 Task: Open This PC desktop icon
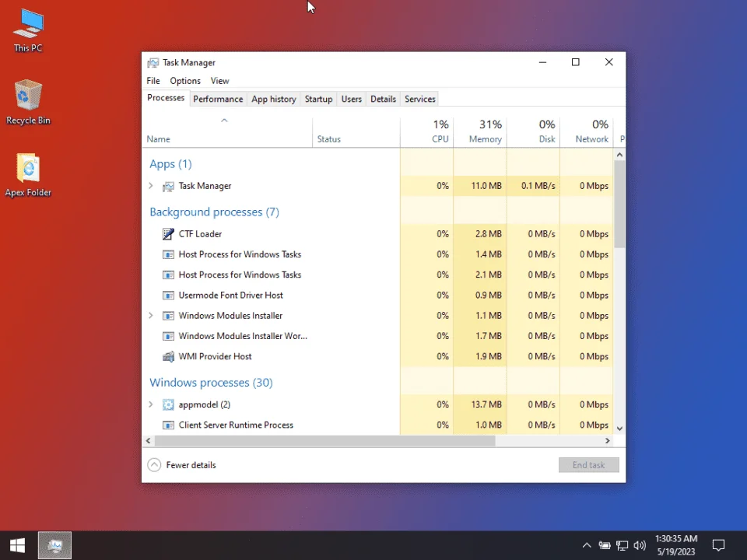pyautogui.click(x=28, y=30)
